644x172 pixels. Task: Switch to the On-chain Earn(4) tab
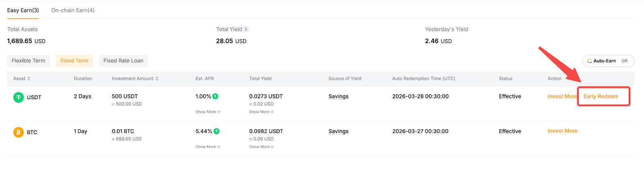coord(73,10)
